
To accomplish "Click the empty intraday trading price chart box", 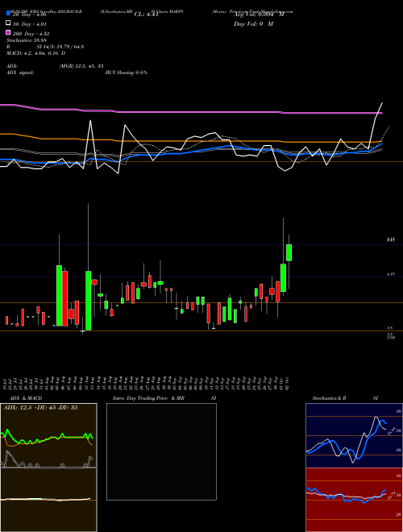I will (161, 451).
